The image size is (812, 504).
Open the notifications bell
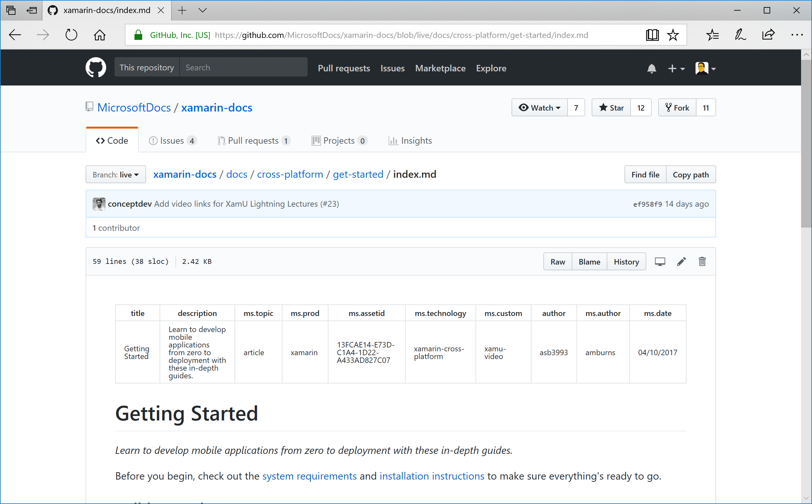tap(651, 69)
